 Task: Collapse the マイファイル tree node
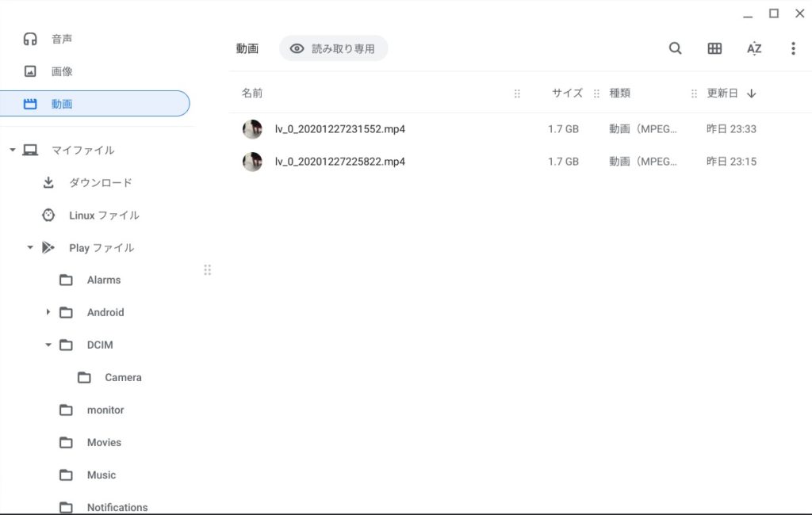pos(13,150)
